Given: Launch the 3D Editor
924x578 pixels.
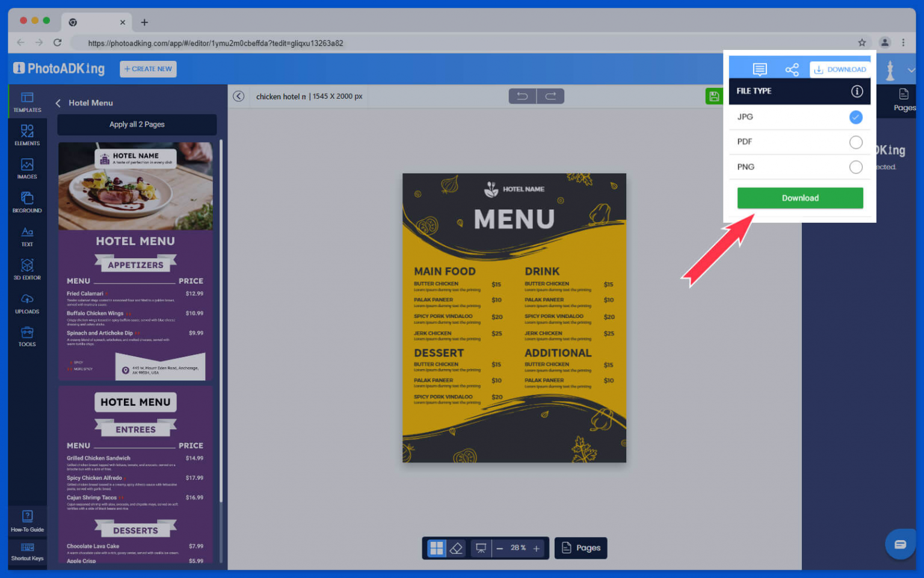Looking at the screenshot, I should coord(27,270).
